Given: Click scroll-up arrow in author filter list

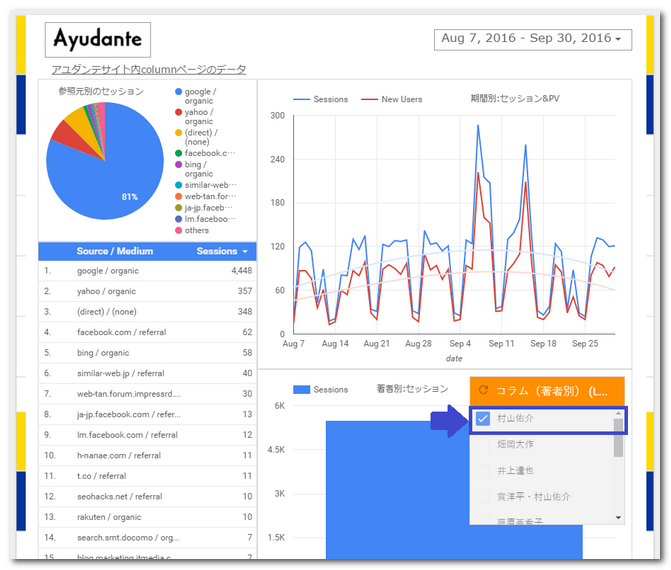Looking at the screenshot, I should pyautogui.click(x=618, y=413).
